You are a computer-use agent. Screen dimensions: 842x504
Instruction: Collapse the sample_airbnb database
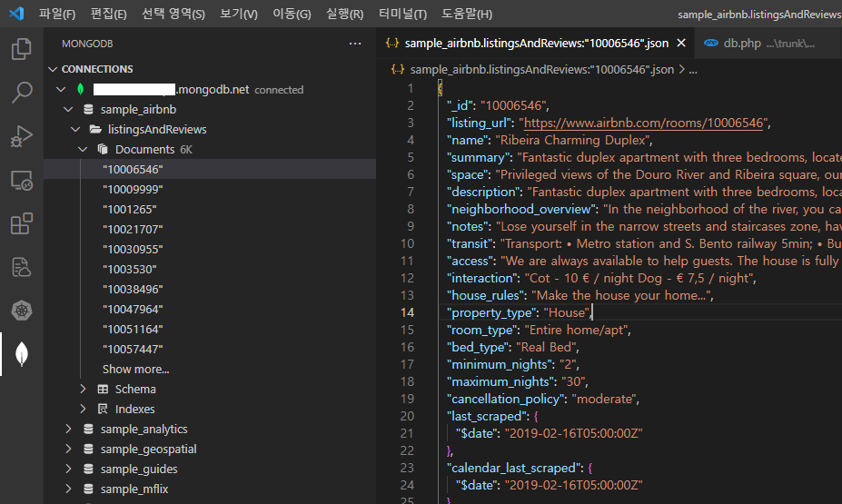[x=68, y=110]
